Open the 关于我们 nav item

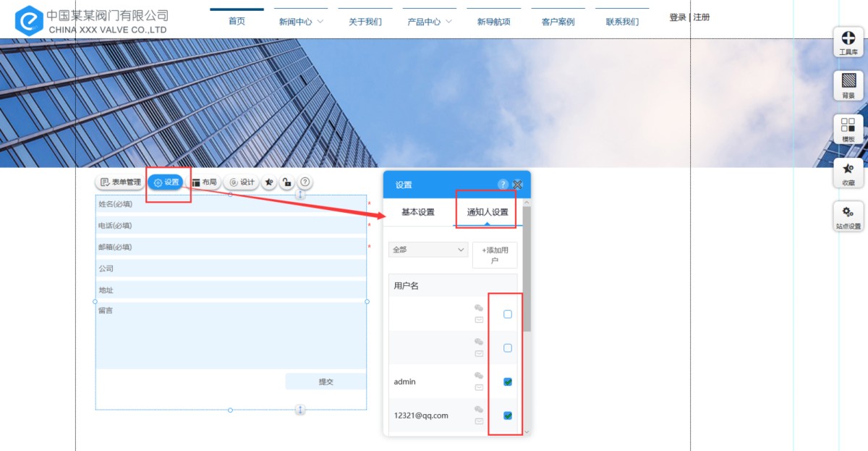365,22
